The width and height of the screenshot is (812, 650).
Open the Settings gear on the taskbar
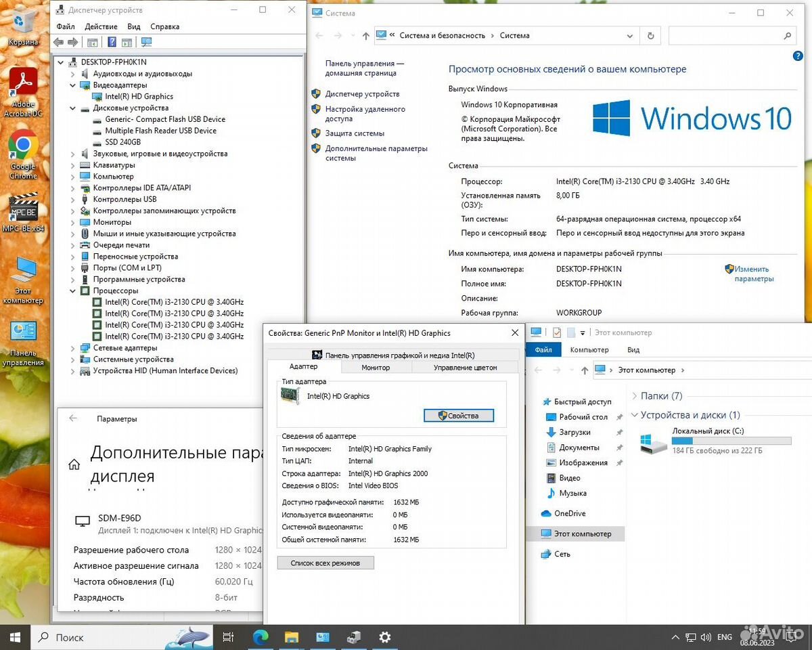pyautogui.click(x=384, y=637)
